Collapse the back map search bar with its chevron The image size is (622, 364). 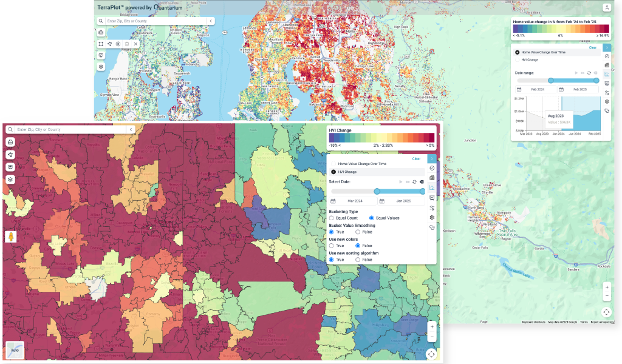click(211, 21)
